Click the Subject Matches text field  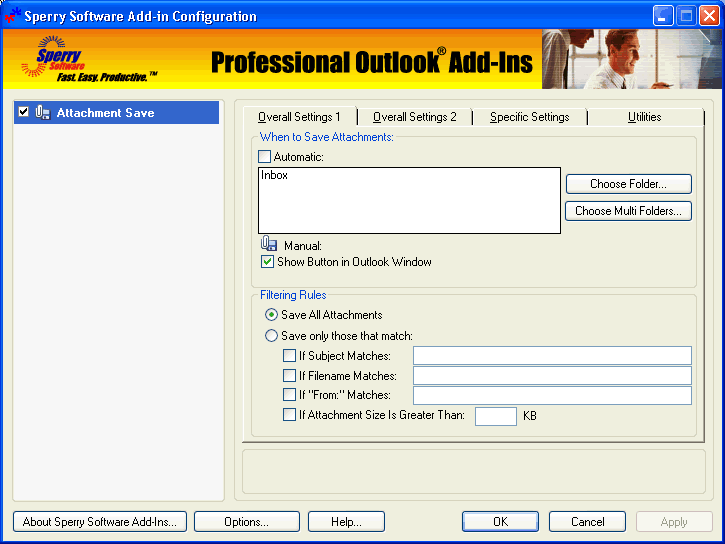(553, 355)
